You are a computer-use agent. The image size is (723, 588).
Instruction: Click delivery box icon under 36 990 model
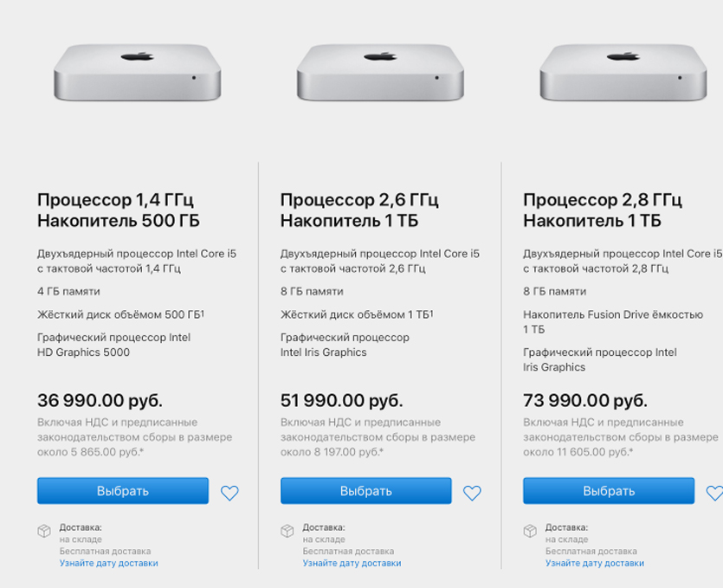44,531
